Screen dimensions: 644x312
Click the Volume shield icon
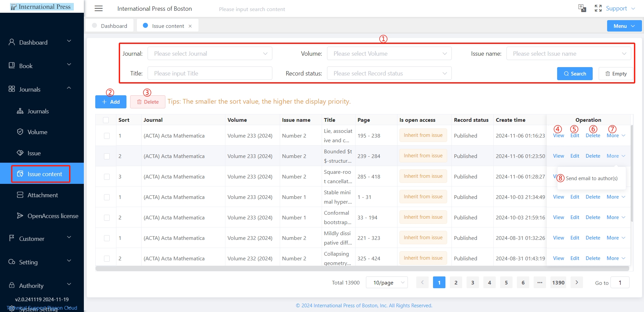(20, 132)
